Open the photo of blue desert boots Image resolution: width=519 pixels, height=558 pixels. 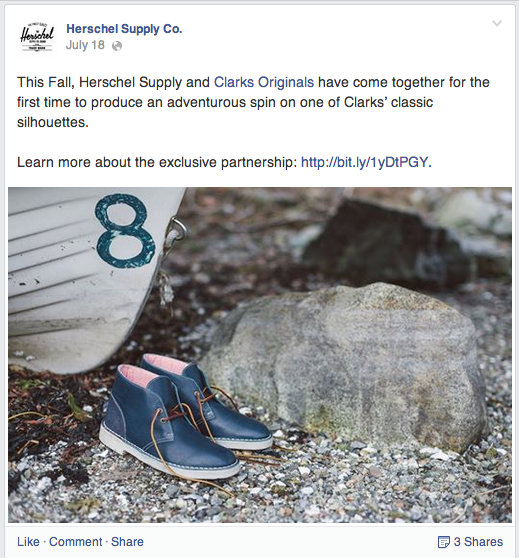[260, 355]
